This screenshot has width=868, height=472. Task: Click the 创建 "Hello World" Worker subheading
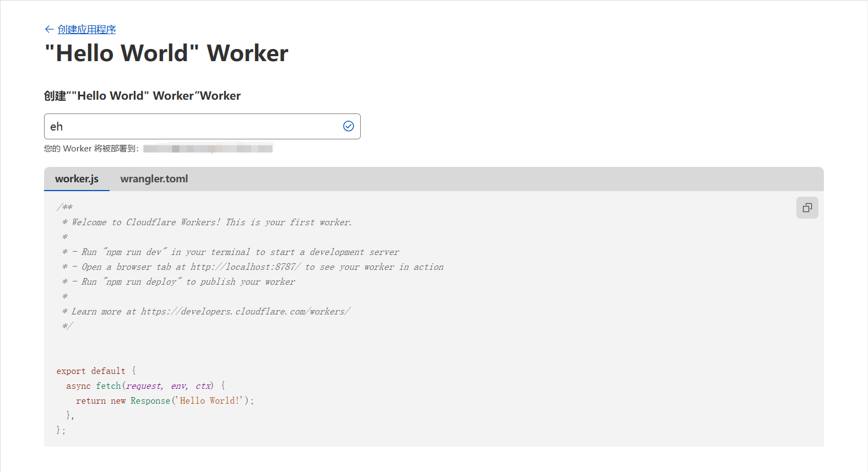[142, 96]
